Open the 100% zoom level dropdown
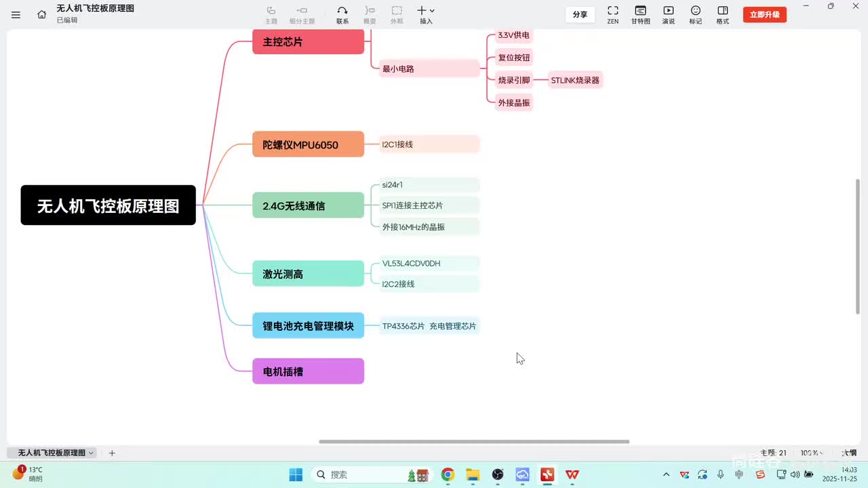This screenshot has width=868, height=488. [x=812, y=453]
